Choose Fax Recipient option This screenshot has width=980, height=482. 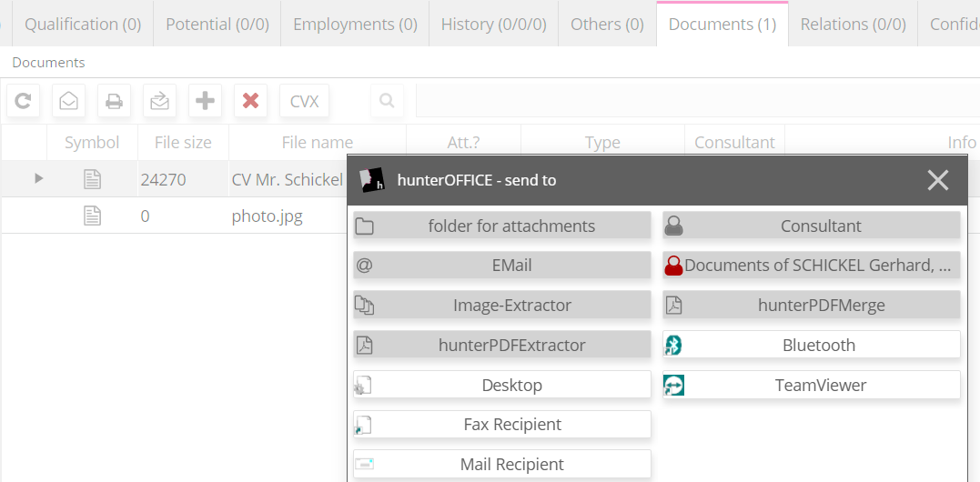click(502, 425)
